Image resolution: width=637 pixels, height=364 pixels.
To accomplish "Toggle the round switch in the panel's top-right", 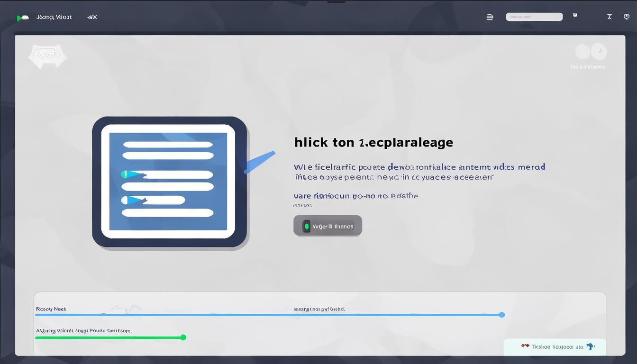I will tap(591, 52).
